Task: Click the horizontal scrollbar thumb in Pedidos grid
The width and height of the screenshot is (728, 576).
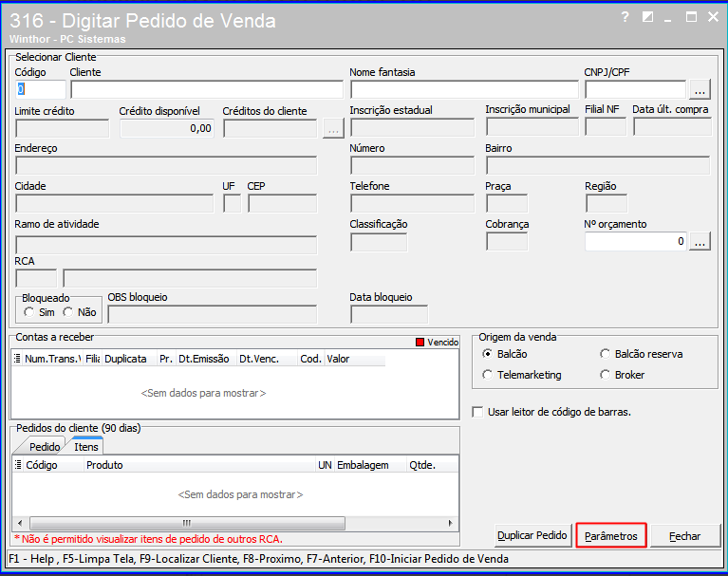Action: point(187,523)
